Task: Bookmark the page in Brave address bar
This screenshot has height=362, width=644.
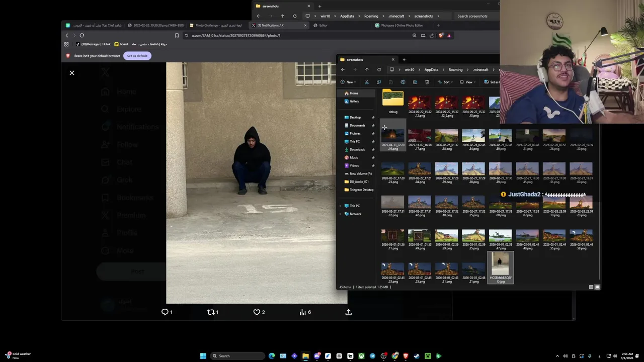Action: pos(177,36)
